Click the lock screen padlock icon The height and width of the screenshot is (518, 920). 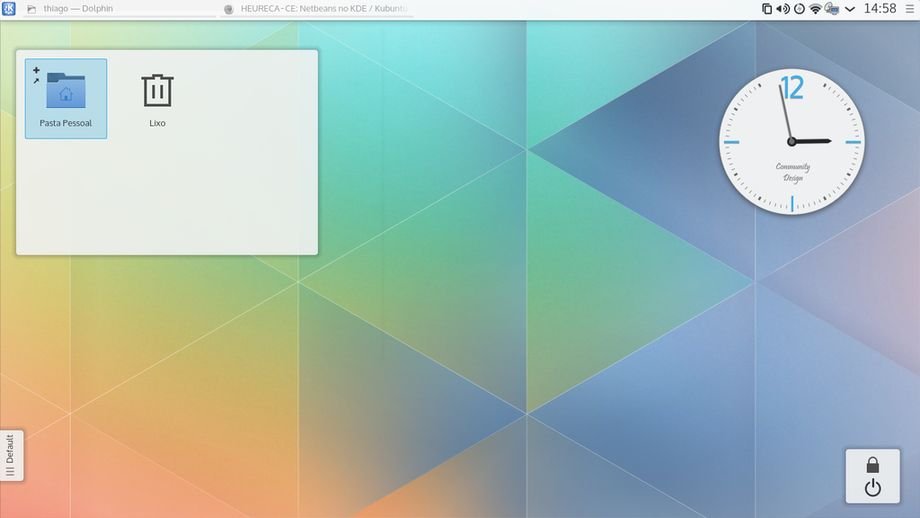[x=872, y=465]
